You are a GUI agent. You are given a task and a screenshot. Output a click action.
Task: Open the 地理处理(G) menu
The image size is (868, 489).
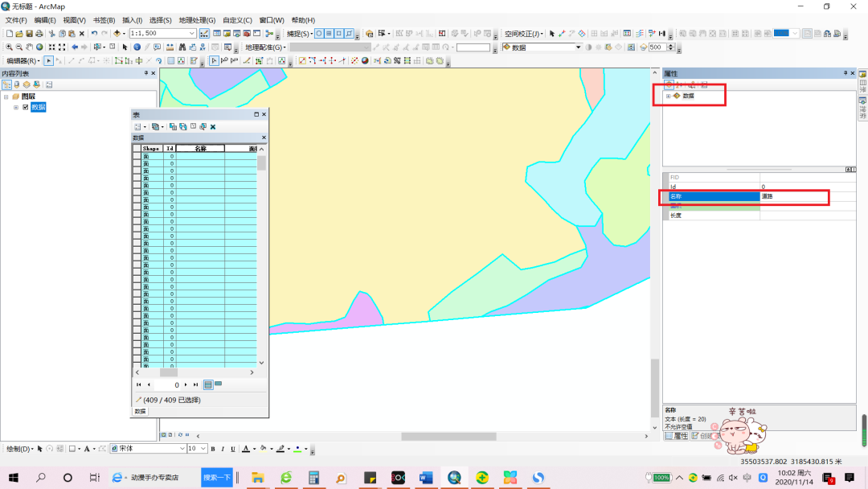click(197, 20)
